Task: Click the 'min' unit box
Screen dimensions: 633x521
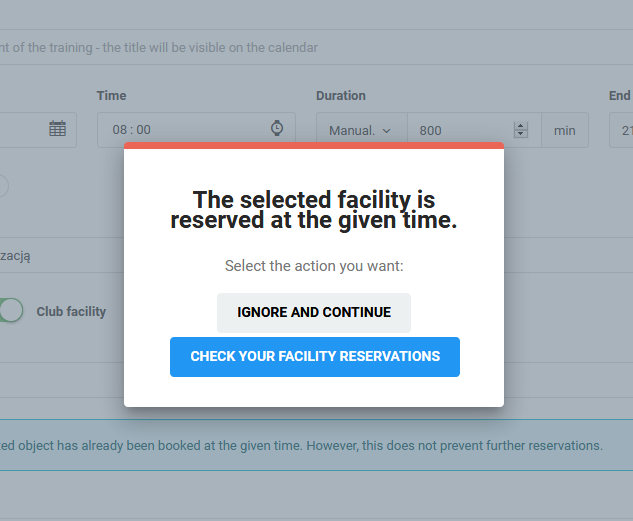Action: (565, 130)
